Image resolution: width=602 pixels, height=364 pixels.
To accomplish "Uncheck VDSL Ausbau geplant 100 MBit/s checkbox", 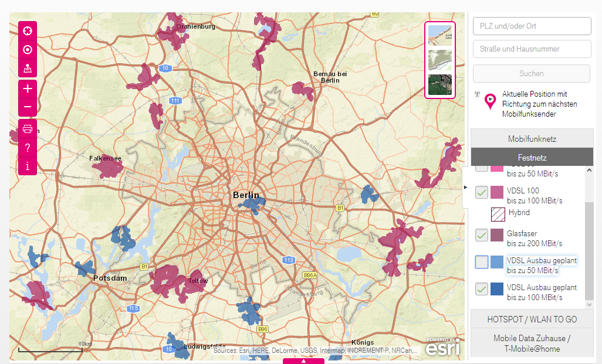I will (x=482, y=289).
